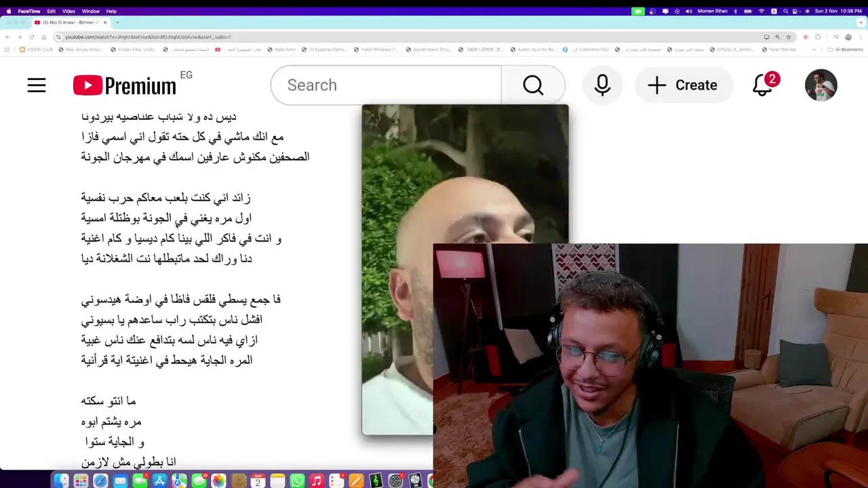Open Safari from the Dock
The width and height of the screenshot is (868, 488).
click(x=100, y=481)
